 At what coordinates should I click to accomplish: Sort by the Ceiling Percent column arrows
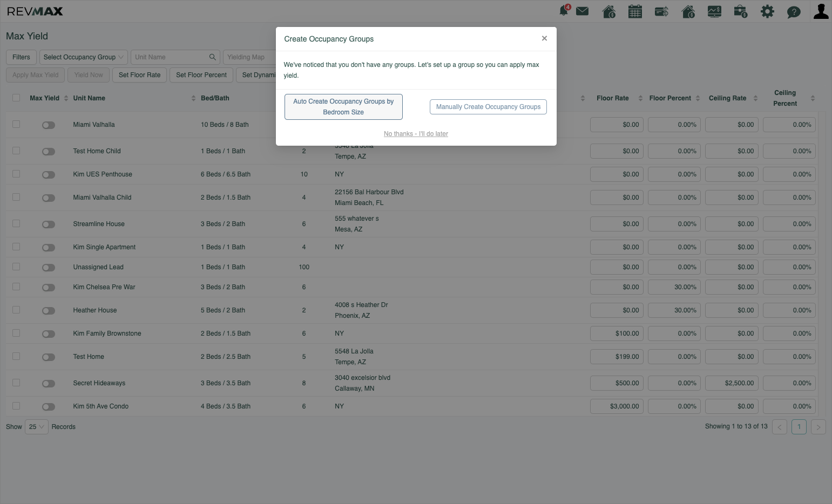tap(813, 98)
